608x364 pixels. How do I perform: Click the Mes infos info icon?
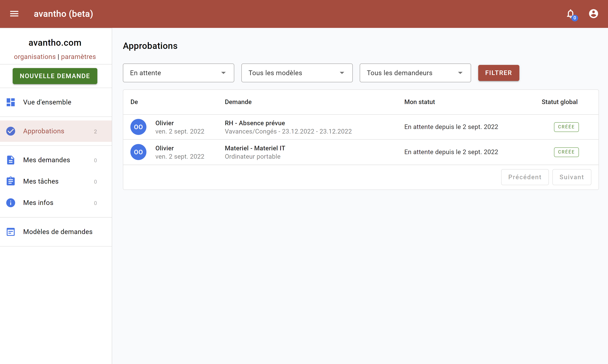click(x=11, y=203)
